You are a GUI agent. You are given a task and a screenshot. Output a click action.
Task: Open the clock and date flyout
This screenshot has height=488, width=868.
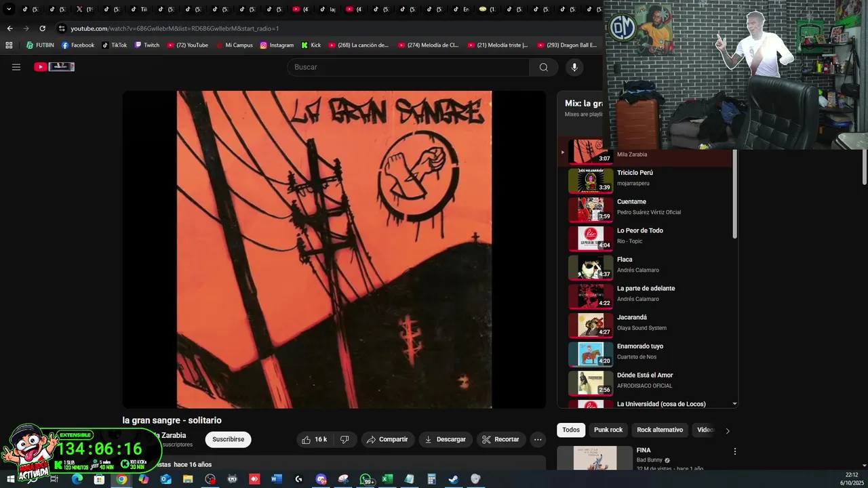852,479
